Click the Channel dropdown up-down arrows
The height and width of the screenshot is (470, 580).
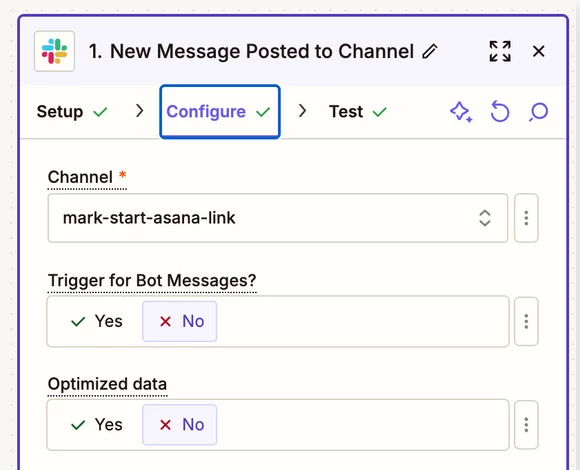(x=485, y=218)
